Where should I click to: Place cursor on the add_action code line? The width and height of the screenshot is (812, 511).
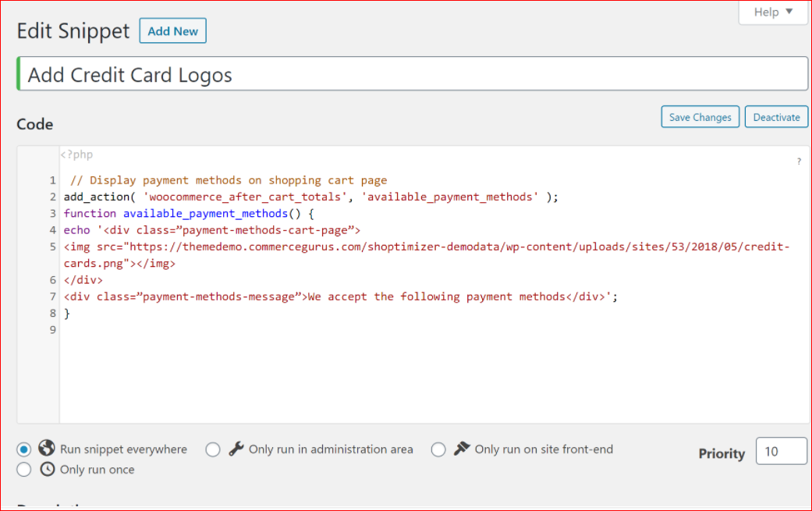pyautogui.click(x=310, y=197)
